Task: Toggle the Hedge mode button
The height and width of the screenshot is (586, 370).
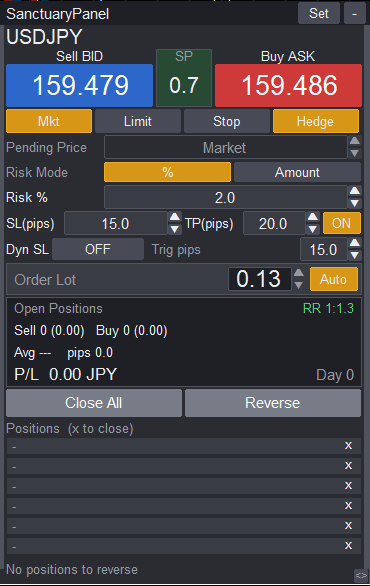Action: tap(316, 121)
